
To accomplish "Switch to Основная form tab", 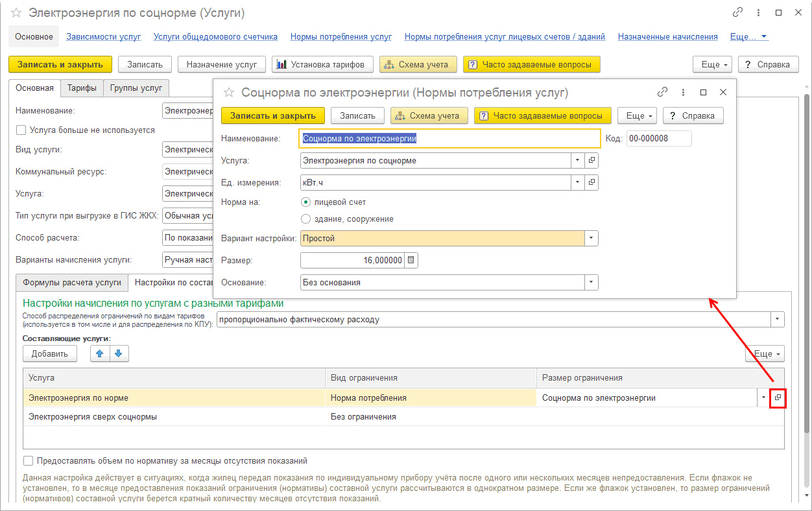I will pos(35,88).
